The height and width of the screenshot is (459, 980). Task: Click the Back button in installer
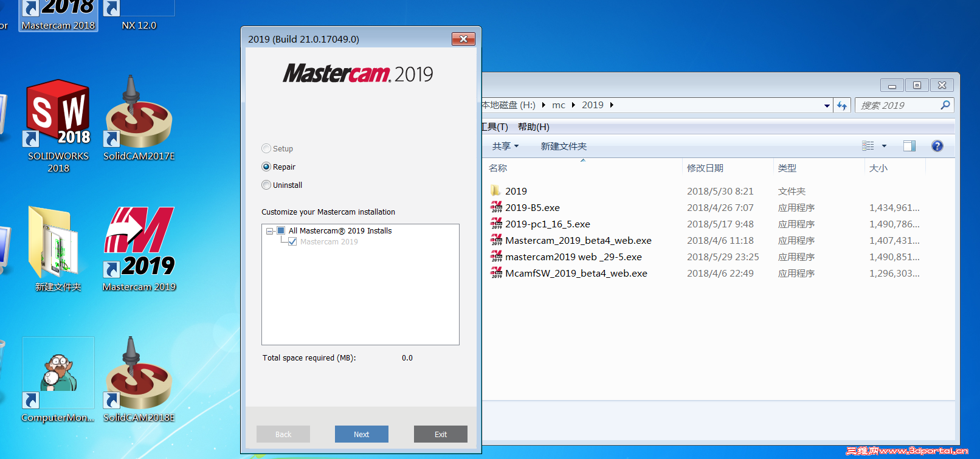coord(283,434)
